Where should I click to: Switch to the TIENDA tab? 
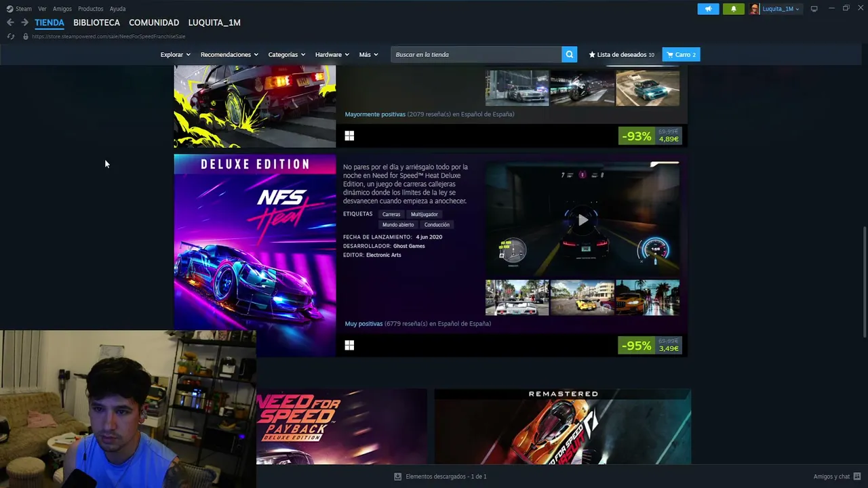pyautogui.click(x=50, y=22)
